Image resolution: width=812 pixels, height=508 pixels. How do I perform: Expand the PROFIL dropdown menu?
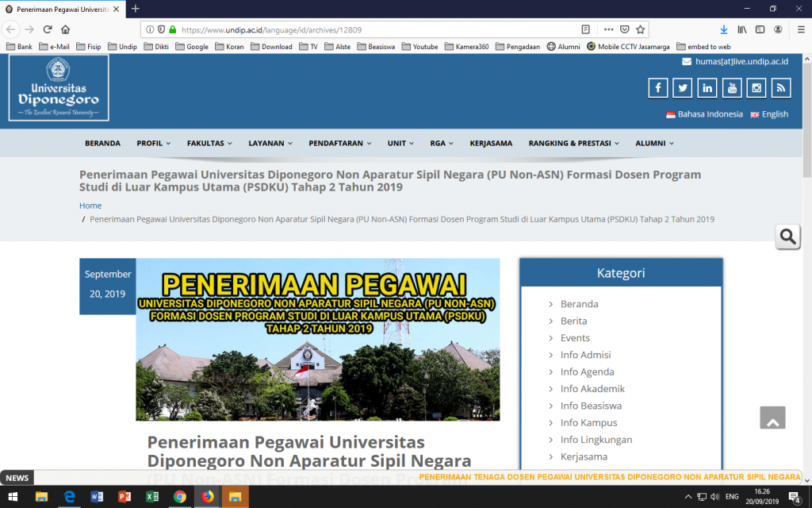click(153, 144)
